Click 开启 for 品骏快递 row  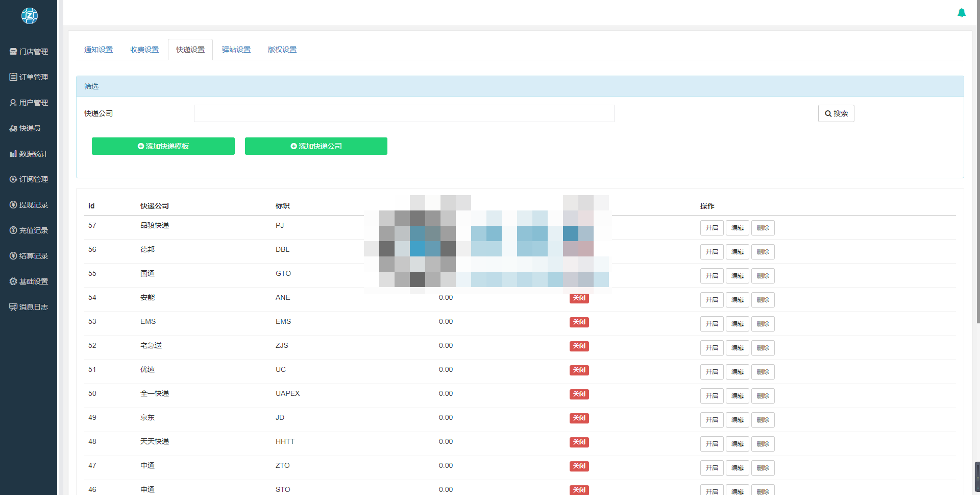click(x=712, y=228)
